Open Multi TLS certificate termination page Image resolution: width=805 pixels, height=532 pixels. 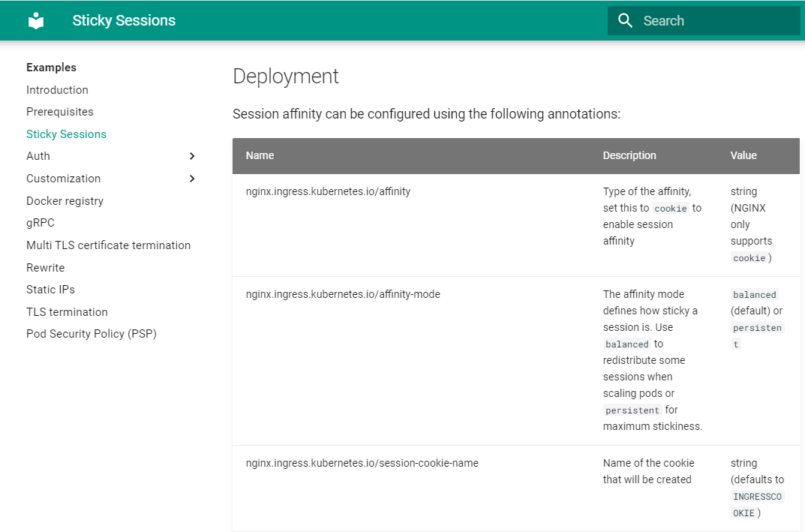click(108, 245)
